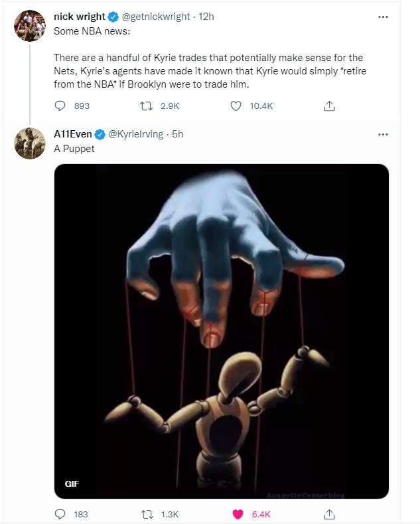This screenshot has height=524, width=420.
Task: Share nick wright's tweet
Action: tap(328, 106)
